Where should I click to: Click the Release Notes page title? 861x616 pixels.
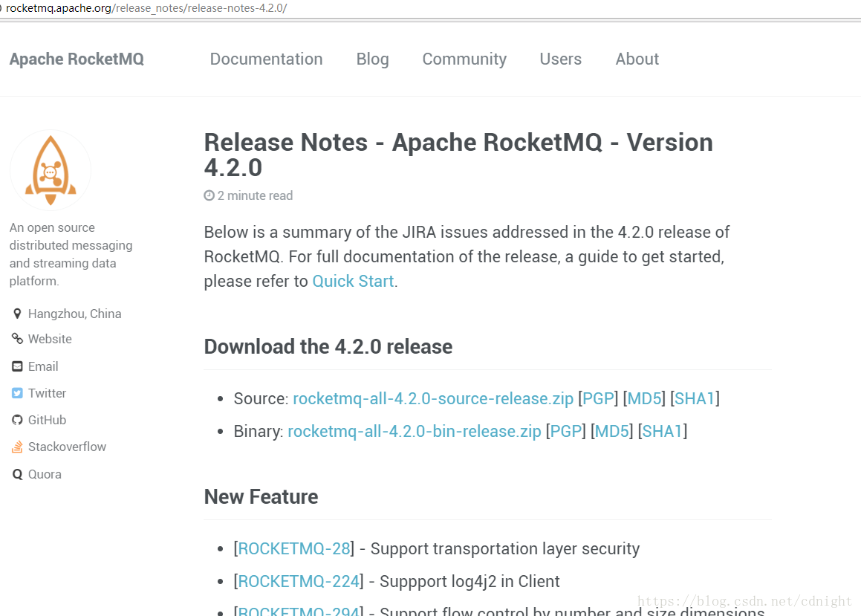pos(458,155)
